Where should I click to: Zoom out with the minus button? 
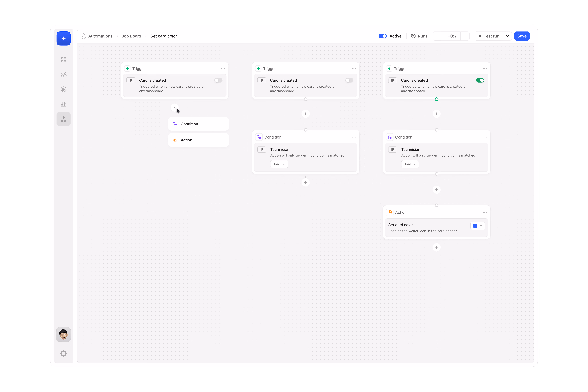pos(437,36)
